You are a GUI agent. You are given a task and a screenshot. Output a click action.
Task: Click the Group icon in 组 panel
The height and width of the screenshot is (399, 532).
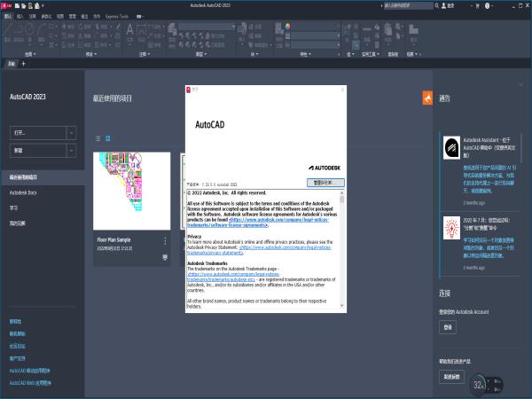coord(347,30)
